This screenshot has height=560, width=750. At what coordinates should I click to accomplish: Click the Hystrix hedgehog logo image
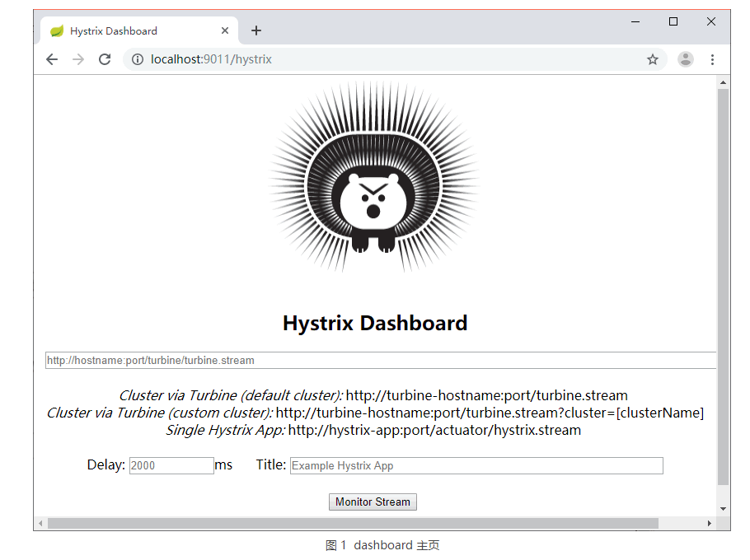374,177
